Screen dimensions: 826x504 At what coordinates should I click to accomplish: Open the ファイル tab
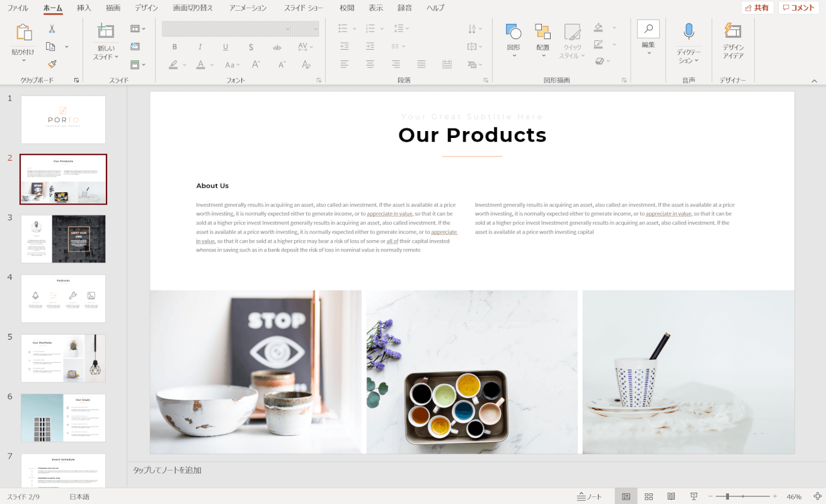17,8
